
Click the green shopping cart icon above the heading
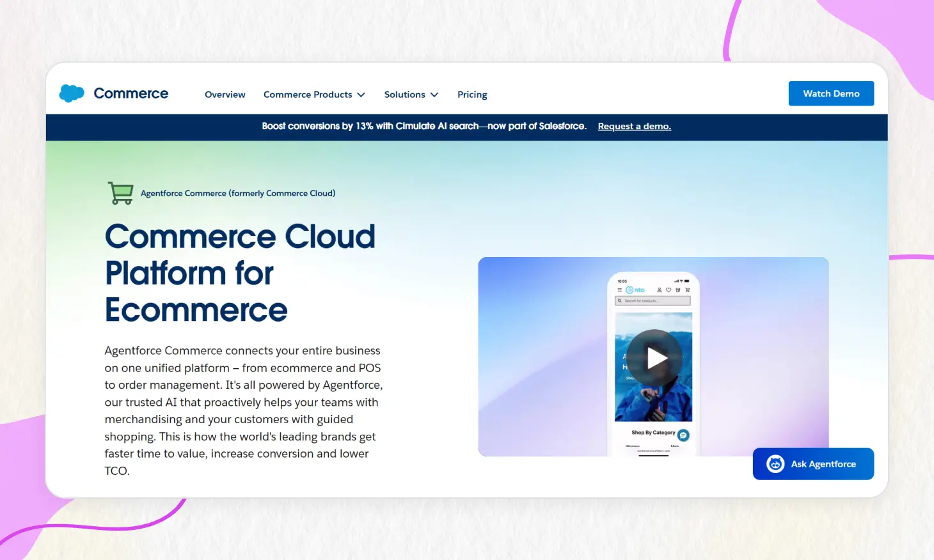(x=120, y=192)
